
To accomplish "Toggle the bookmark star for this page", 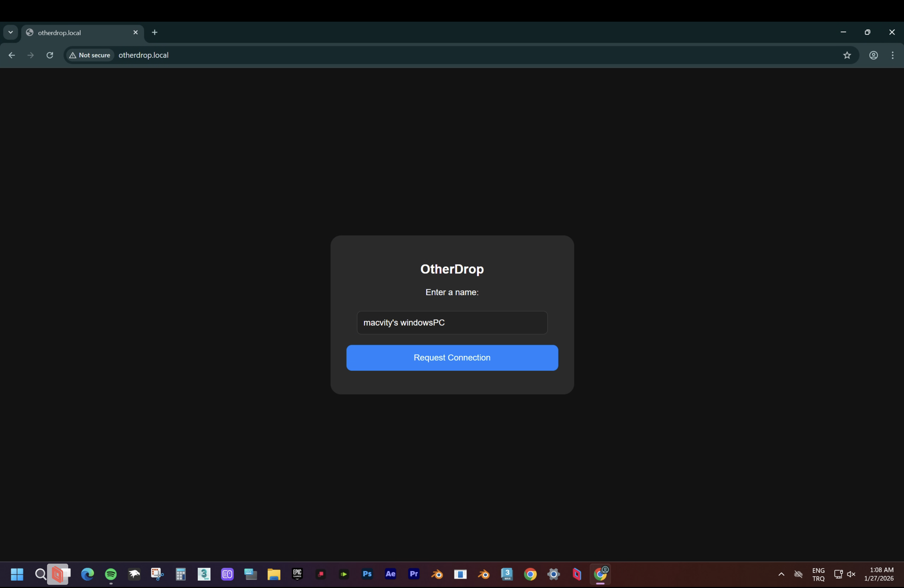I will [847, 55].
